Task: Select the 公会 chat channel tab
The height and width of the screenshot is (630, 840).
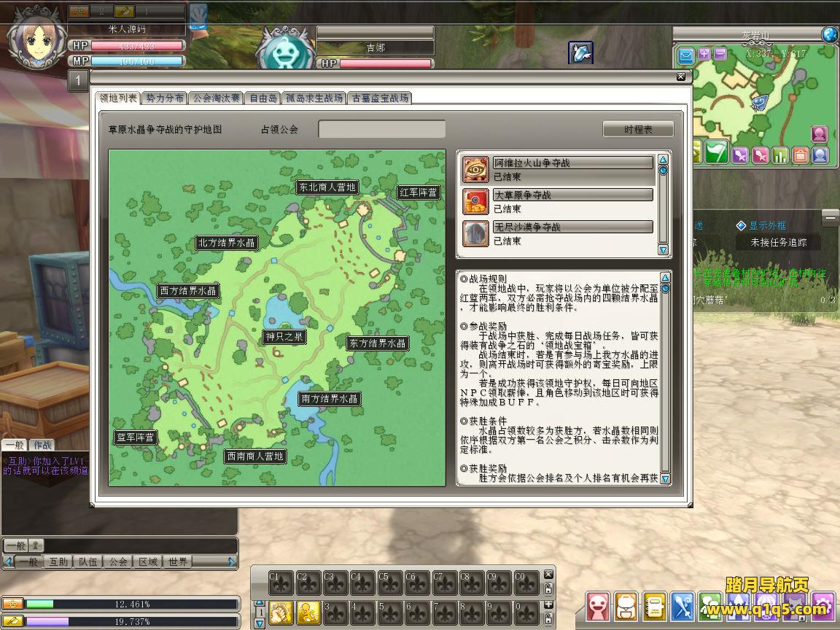Action: [118, 561]
